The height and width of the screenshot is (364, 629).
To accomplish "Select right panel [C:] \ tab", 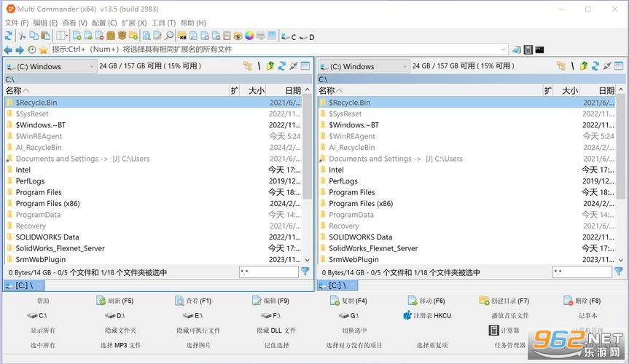I will pos(337,285).
